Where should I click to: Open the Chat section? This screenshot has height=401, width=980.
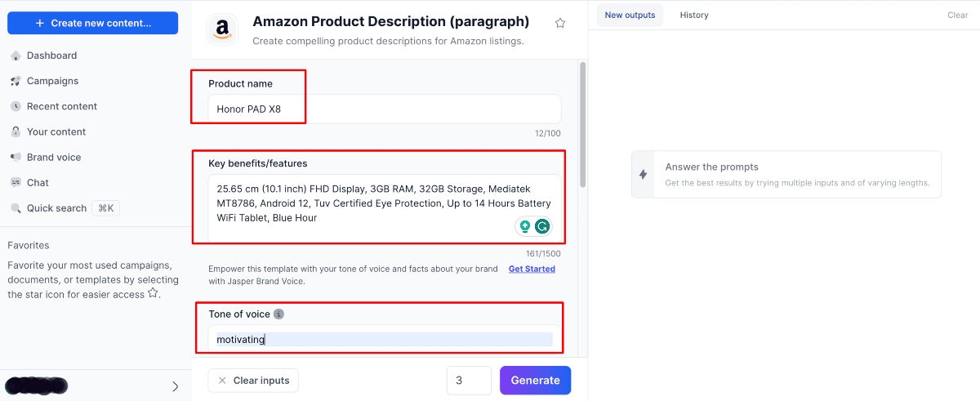[x=38, y=183]
